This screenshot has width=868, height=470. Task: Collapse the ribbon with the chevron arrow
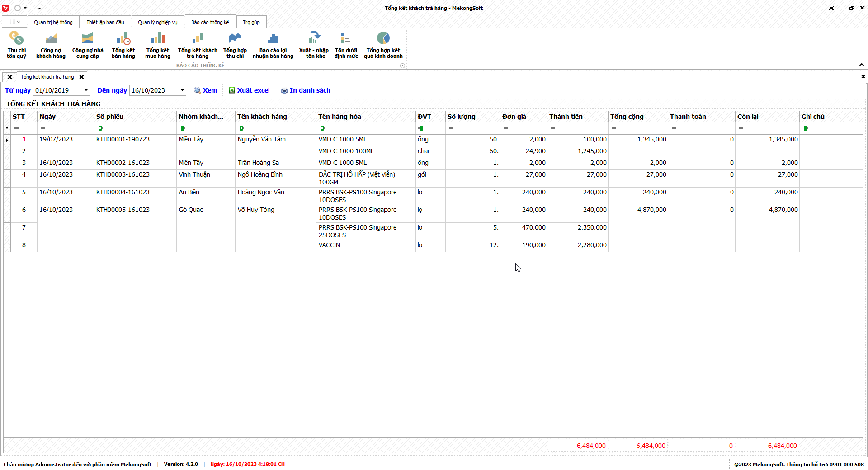click(x=861, y=65)
